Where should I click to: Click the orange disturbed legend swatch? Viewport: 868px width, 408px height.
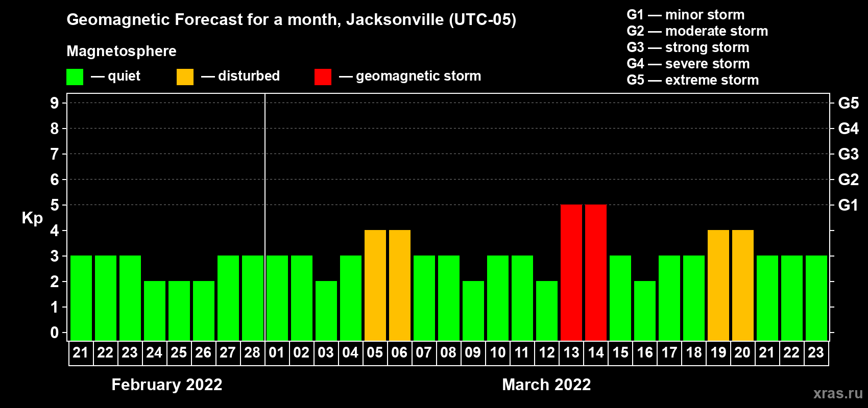pyautogui.click(x=185, y=77)
